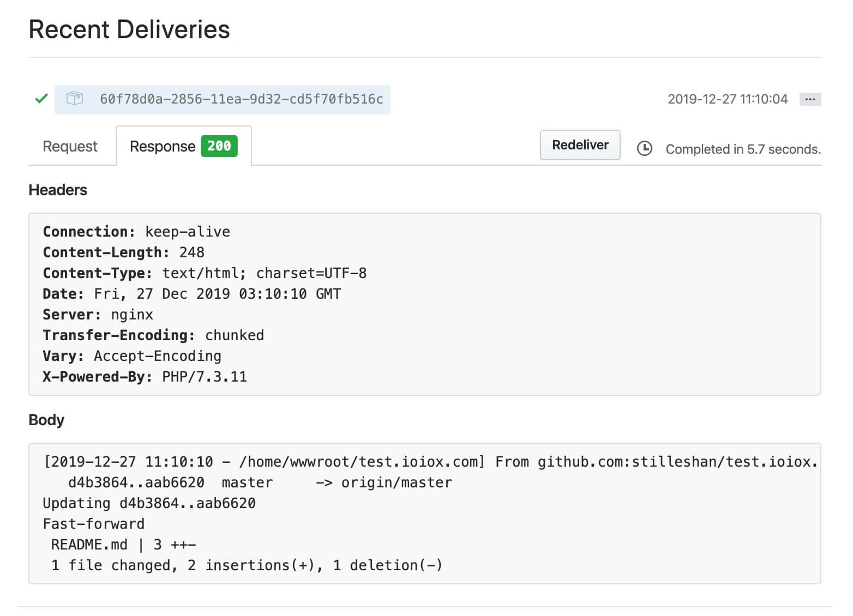Click the 'Completed in 5.7 seconds' text
The width and height of the screenshot is (853, 616).
(743, 149)
